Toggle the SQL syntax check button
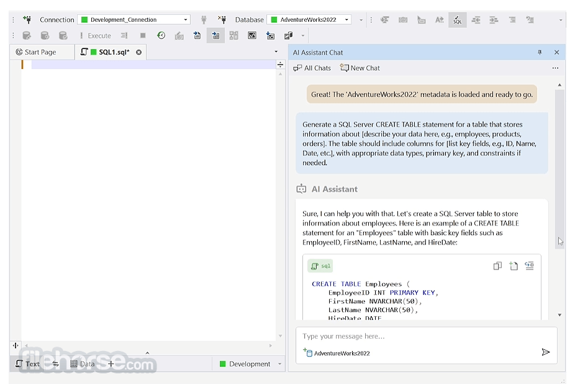Viewport: 575px width, 392px height. point(457,20)
